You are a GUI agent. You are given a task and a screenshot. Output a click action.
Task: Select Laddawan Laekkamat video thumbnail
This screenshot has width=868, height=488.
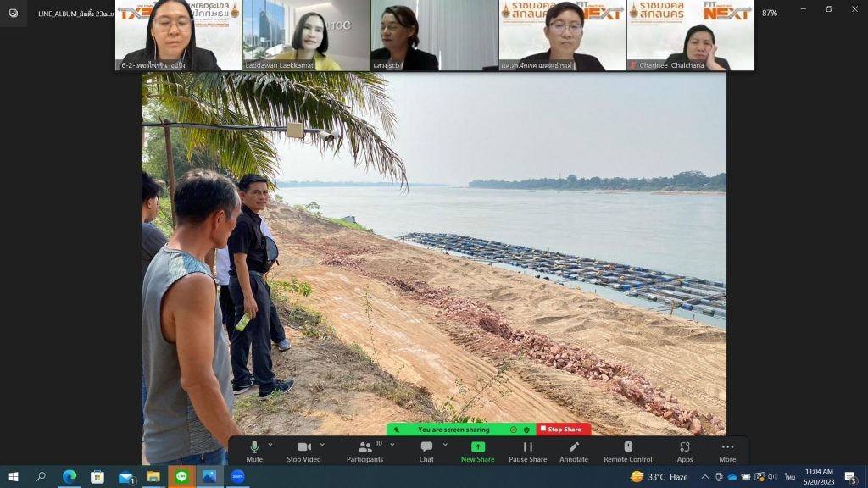pyautogui.click(x=306, y=35)
